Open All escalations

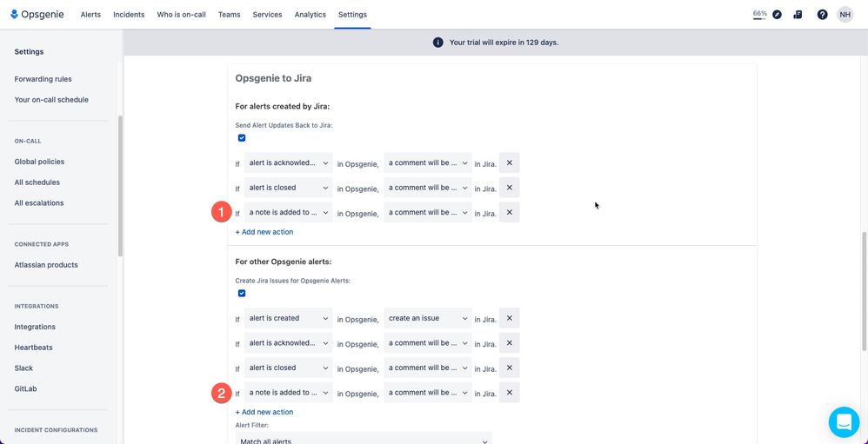tap(39, 203)
